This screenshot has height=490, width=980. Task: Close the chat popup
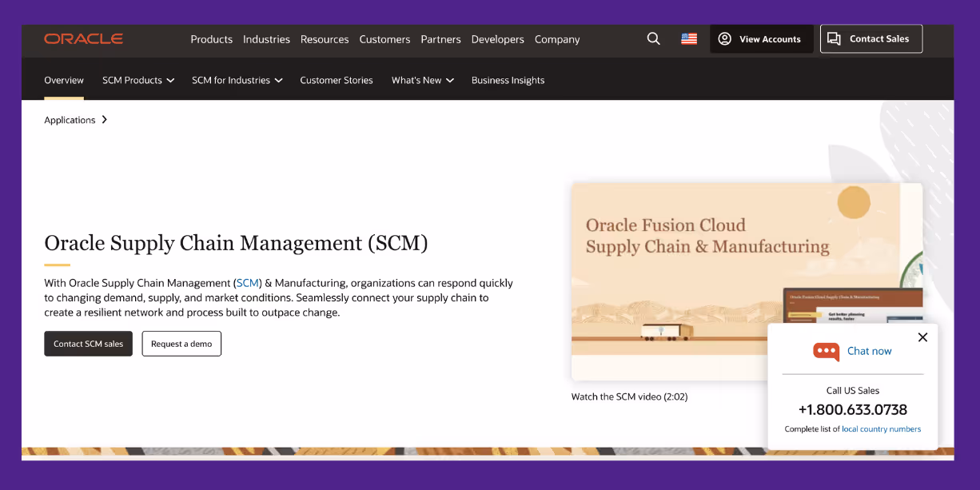click(x=922, y=337)
